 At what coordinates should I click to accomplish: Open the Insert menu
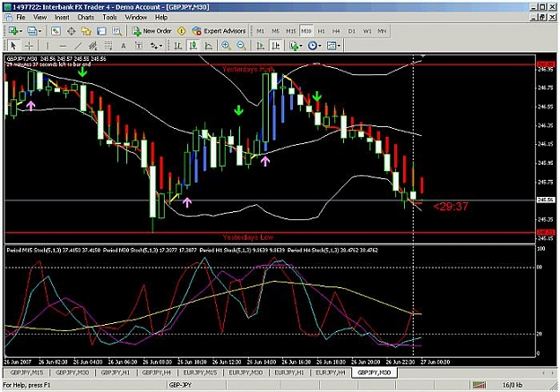[62, 17]
